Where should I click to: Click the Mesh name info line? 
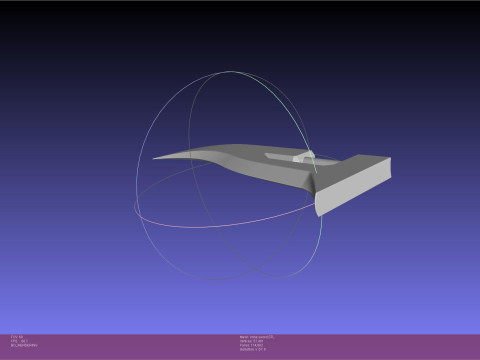[x=257, y=337]
